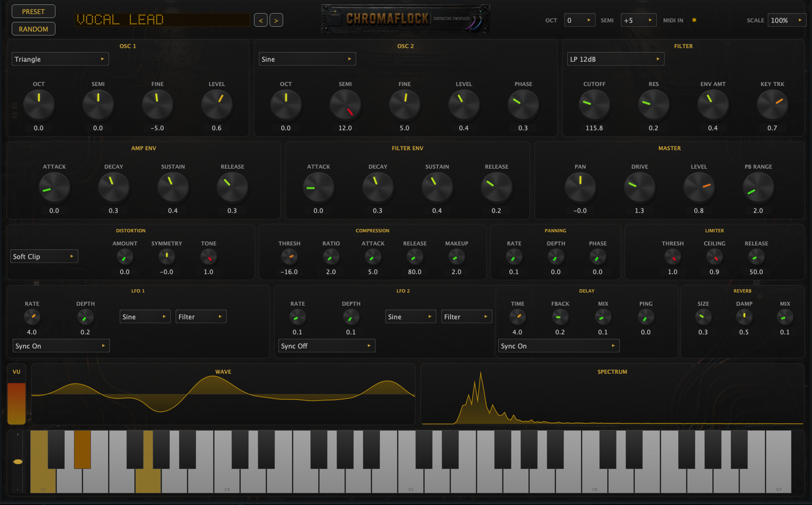Click the DELAY TIME knob
812x505 pixels.
(518, 317)
